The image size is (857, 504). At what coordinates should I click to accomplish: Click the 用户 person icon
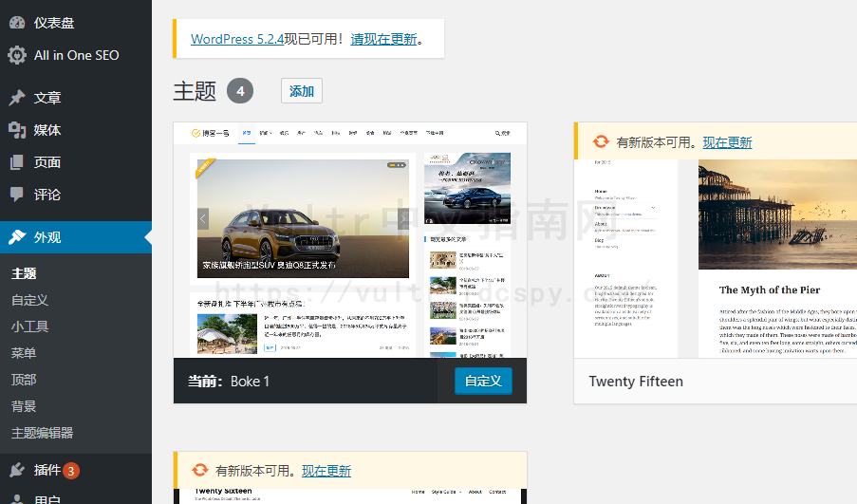pos(17,499)
